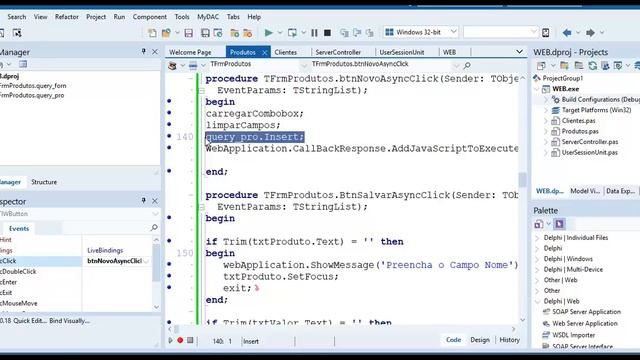Click the Quick Edit... link
The image size is (640, 360).
[30, 321]
